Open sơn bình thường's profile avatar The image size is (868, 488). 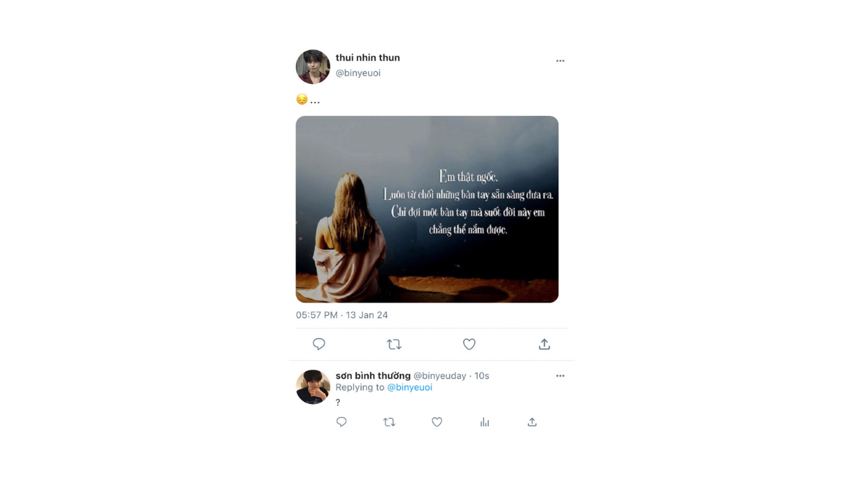point(313,387)
